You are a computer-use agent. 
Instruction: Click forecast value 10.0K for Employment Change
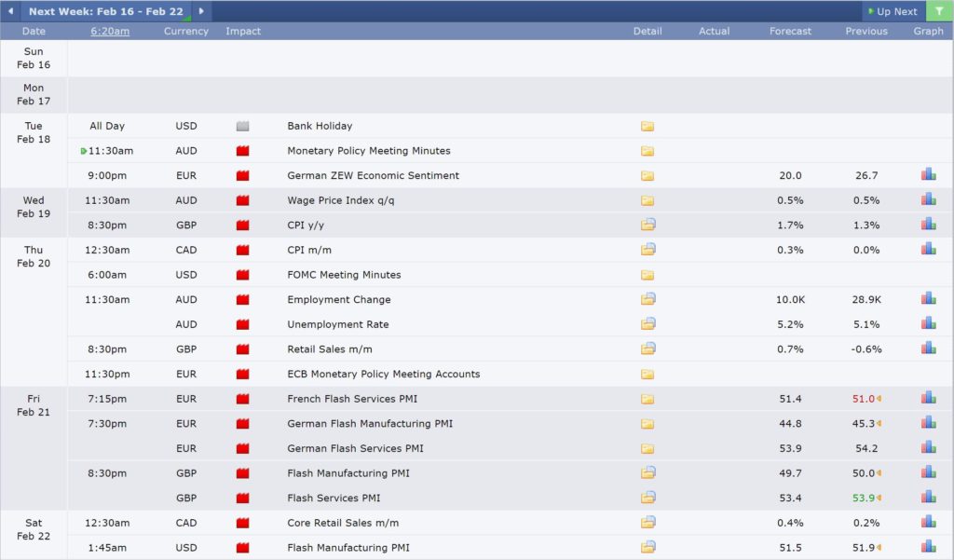click(x=790, y=299)
